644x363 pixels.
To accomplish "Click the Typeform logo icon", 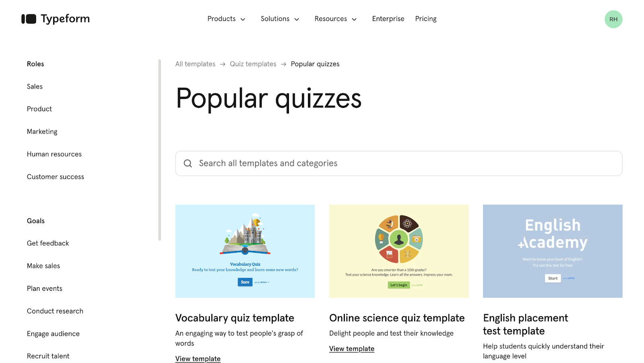I will coord(29,19).
